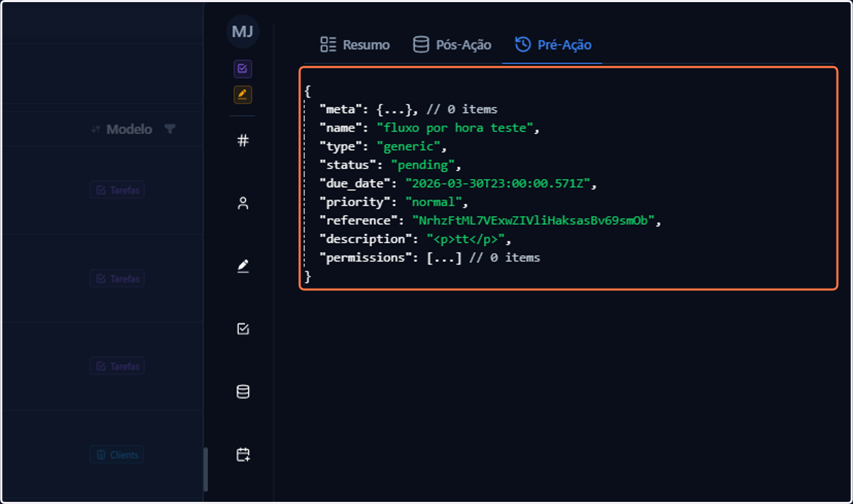Click the Clients model tag
The image size is (853, 504).
point(117,455)
